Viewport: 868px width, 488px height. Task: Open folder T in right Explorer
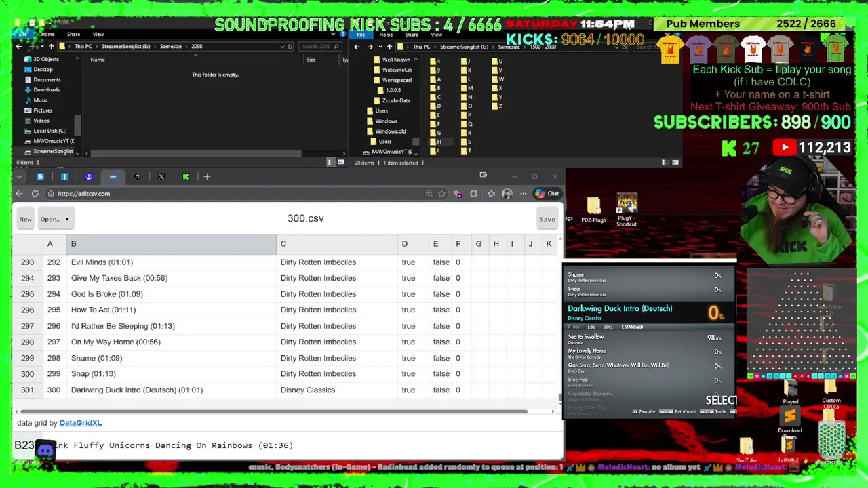466,150
